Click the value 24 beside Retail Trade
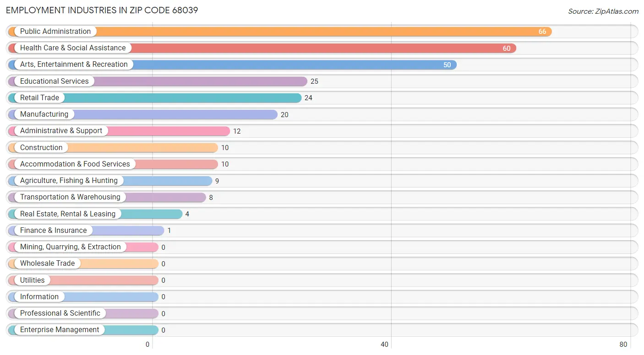 308,98
